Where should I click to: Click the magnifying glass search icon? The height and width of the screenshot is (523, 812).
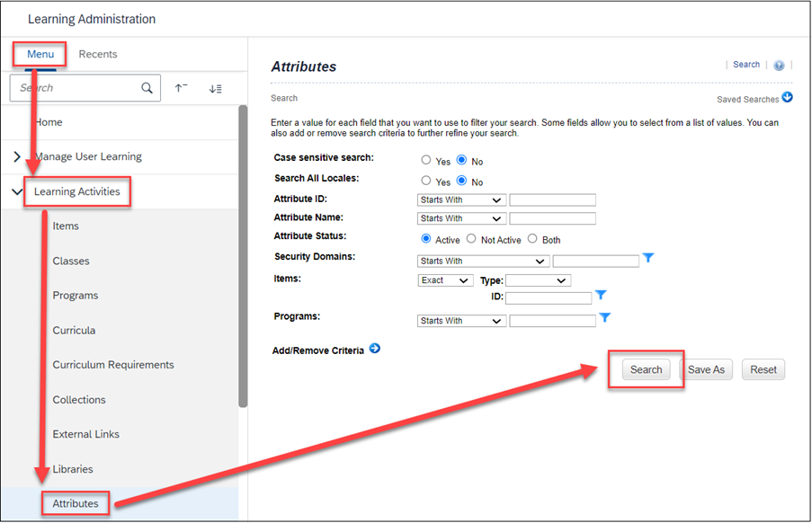point(146,87)
